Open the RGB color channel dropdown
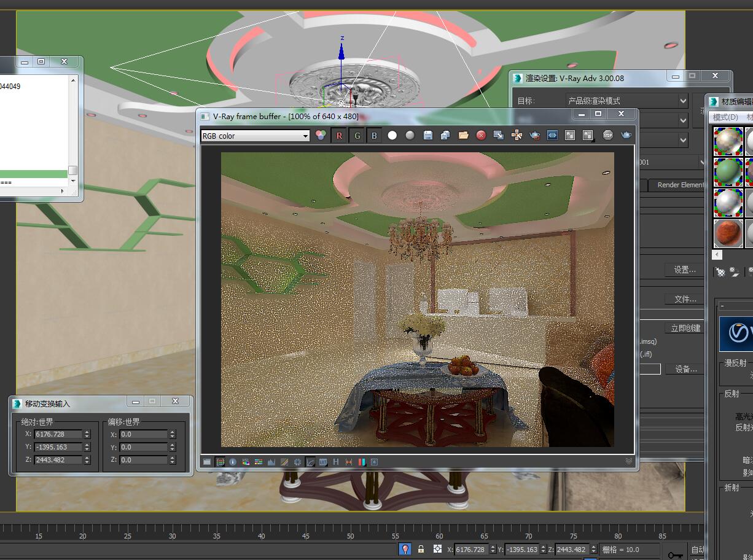Image resolution: width=753 pixels, height=560 pixels. coord(255,136)
